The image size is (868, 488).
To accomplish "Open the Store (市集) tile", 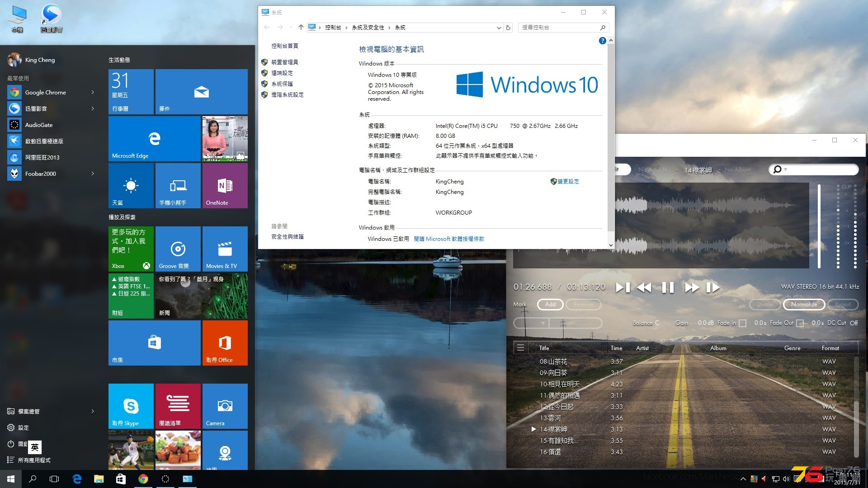I will tap(154, 343).
